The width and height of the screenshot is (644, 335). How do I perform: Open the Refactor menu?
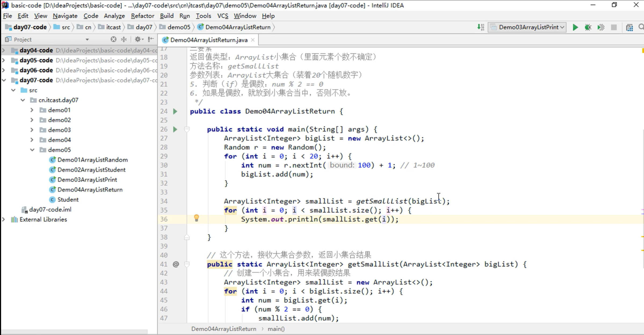coord(142,16)
